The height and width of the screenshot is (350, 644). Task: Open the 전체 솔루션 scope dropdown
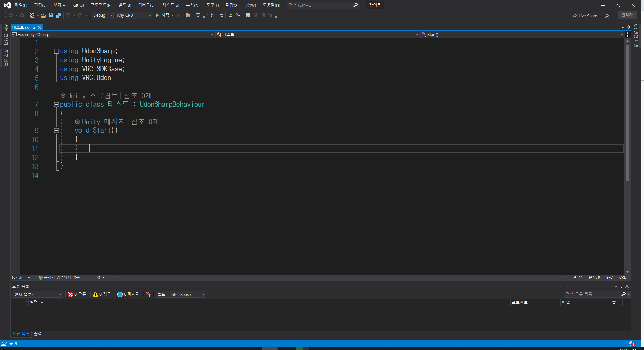[x=38, y=294]
